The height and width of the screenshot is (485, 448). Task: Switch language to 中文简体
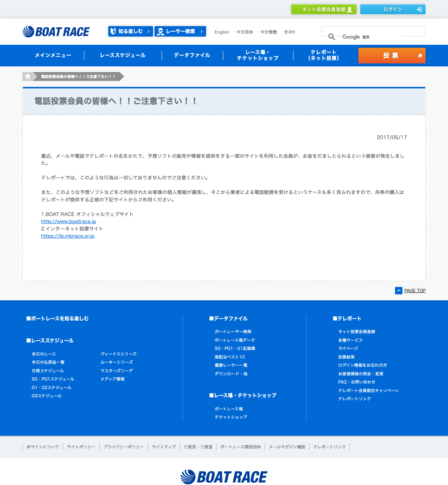click(245, 32)
